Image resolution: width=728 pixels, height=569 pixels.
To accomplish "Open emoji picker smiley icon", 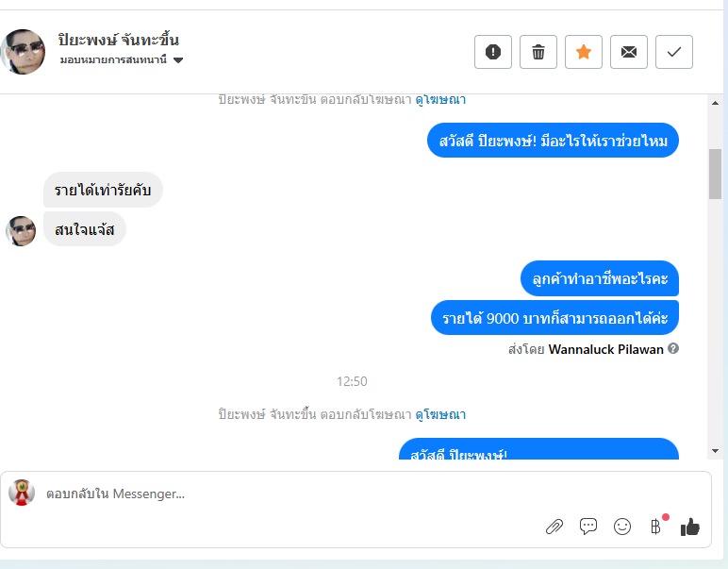I will pos(622,527).
